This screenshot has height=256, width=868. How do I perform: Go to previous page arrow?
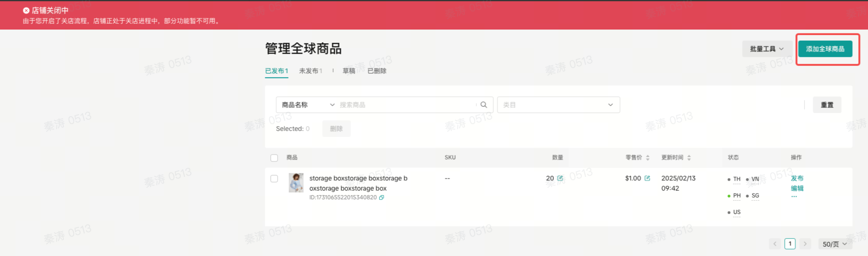775,244
